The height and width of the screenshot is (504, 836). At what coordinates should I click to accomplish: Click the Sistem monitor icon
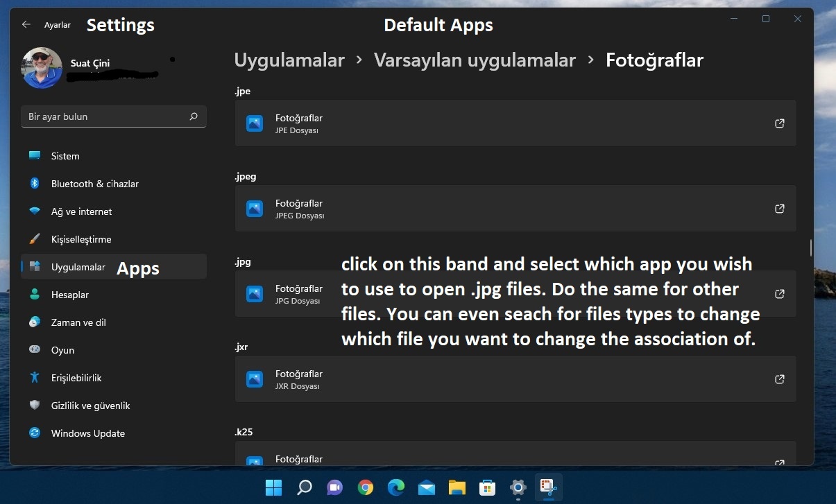click(35, 156)
